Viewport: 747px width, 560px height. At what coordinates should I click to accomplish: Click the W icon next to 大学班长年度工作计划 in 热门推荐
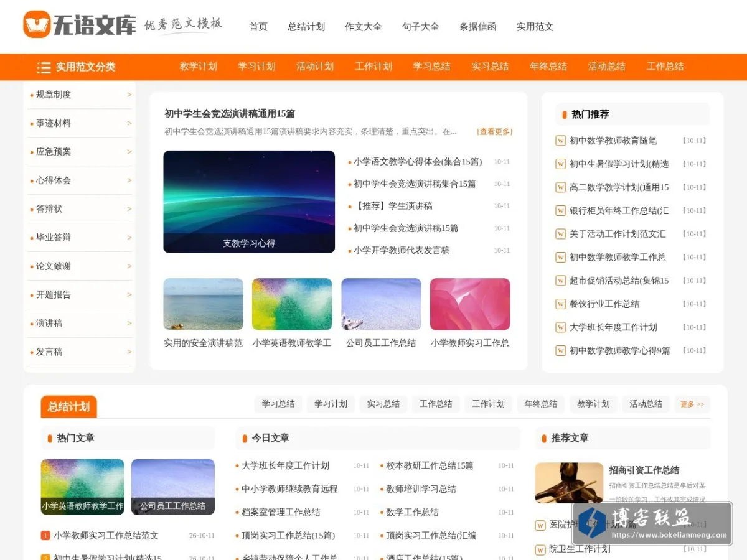(x=560, y=327)
